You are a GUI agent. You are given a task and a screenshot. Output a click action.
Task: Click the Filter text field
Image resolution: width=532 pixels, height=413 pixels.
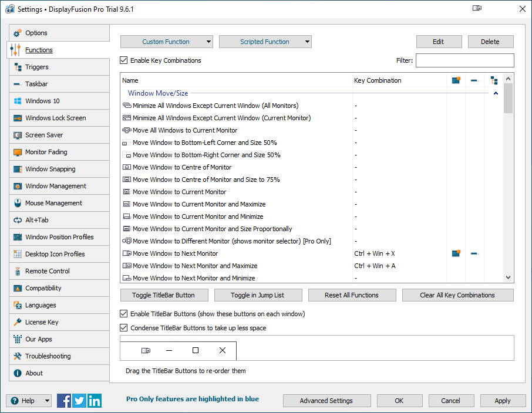tap(465, 60)
